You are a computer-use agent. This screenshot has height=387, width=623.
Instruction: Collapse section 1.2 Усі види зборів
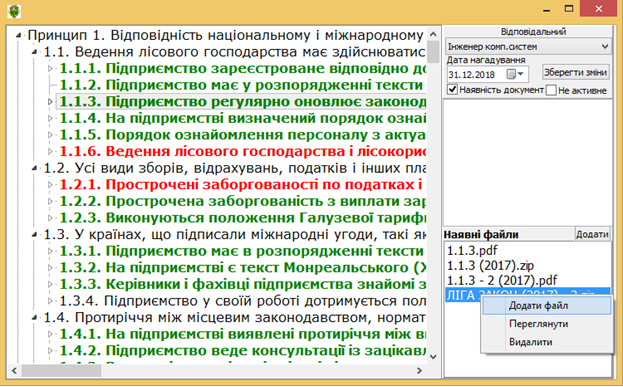coord(34,168)
